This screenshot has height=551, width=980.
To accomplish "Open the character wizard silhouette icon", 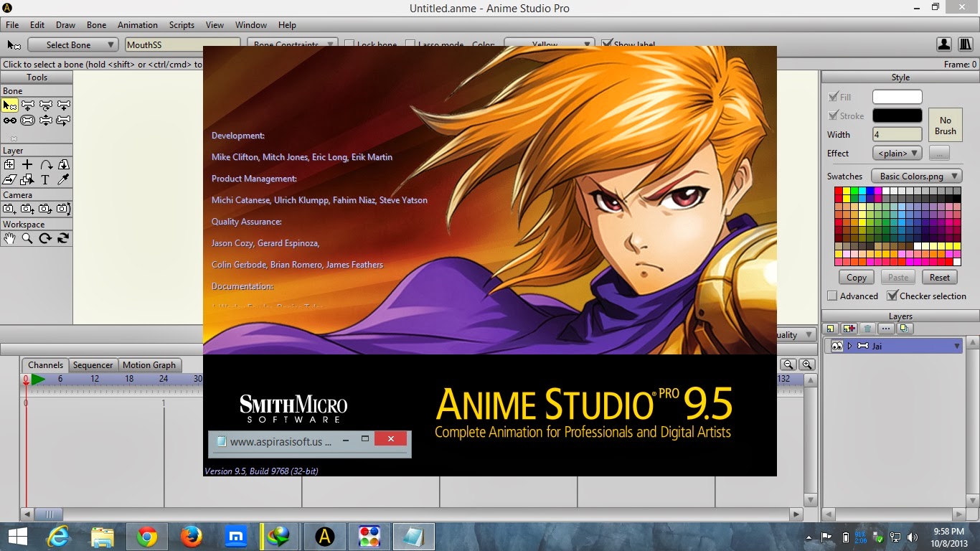I will click(x=945, y=44).
